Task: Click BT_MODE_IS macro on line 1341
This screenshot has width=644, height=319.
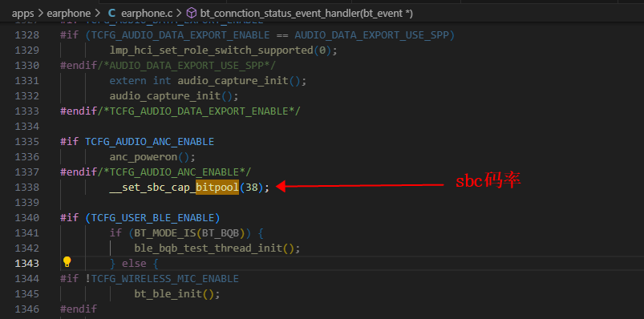Action: 164,232
